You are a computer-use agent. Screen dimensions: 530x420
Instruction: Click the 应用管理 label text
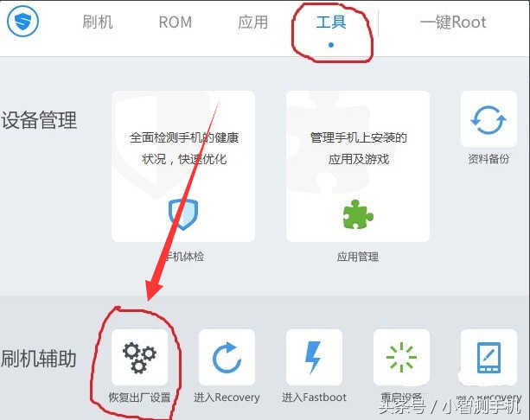(x=358, y=257)
